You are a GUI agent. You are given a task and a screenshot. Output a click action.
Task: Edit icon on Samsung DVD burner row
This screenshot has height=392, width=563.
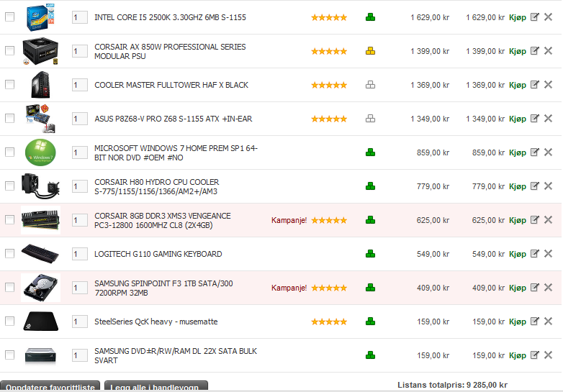coord(535,355)
